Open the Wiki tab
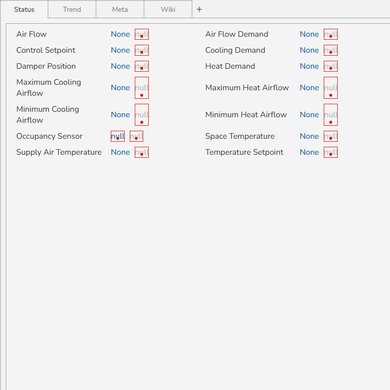Screen dimensions: 390x390 tap(168, 9)
